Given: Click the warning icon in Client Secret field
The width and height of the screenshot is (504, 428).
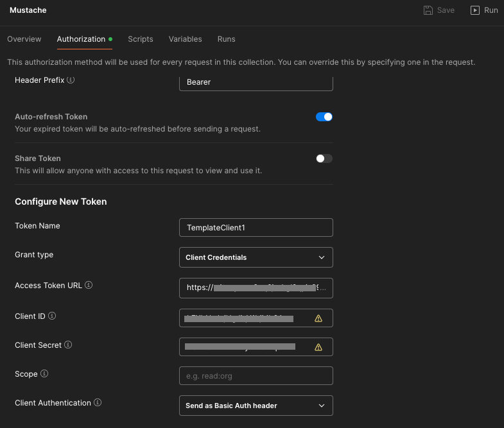Looking at the screenshot, I should [x=318, y=347].
